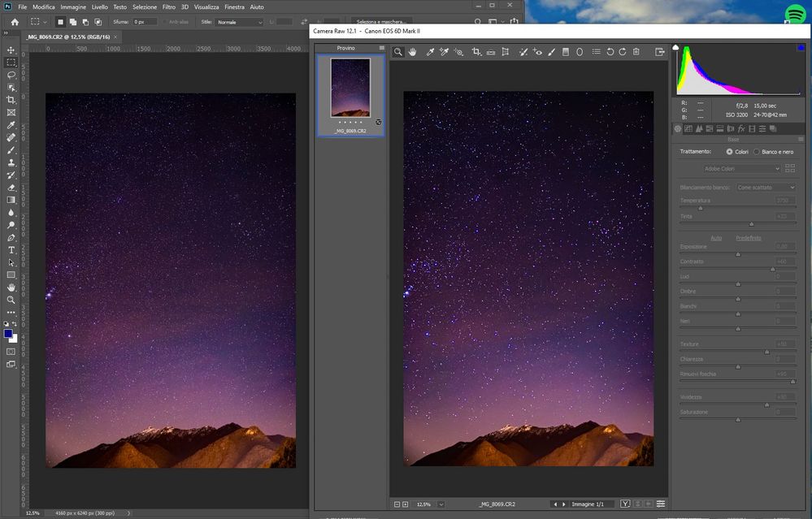Choose the White Balance eyedropper tool
This screenshot has height=519, width=812.
430,52
